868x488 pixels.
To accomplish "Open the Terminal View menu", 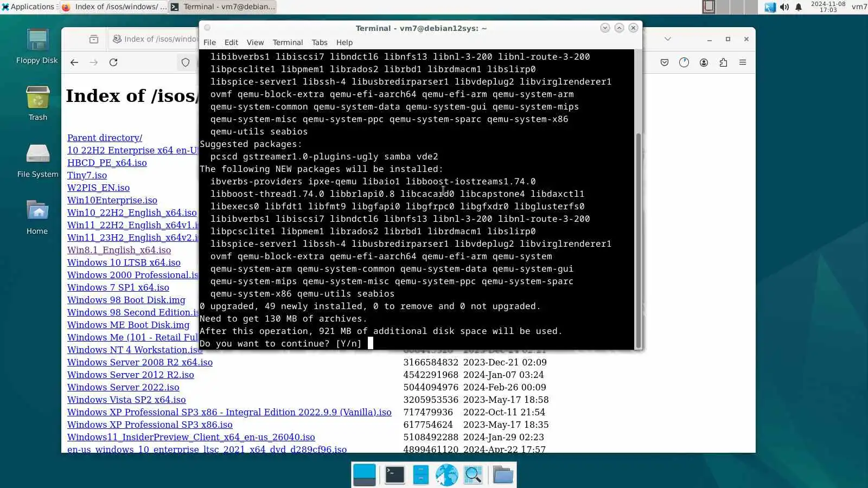I will 255,42.
